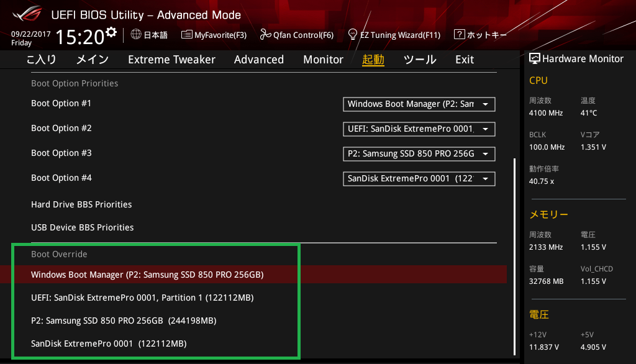Select the Exit tab

click(x=465, y=60)
